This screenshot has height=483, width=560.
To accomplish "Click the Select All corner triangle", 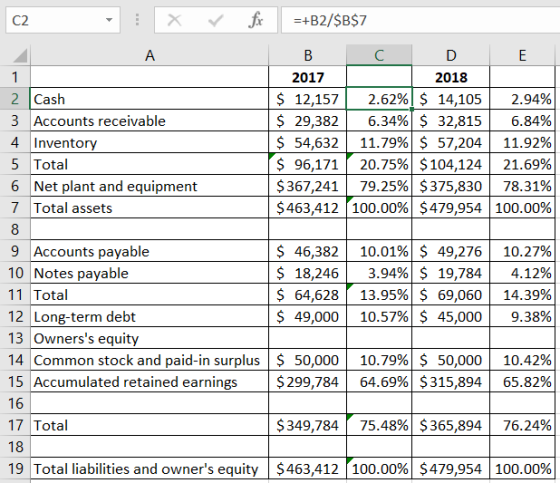I will pos(19,56).
